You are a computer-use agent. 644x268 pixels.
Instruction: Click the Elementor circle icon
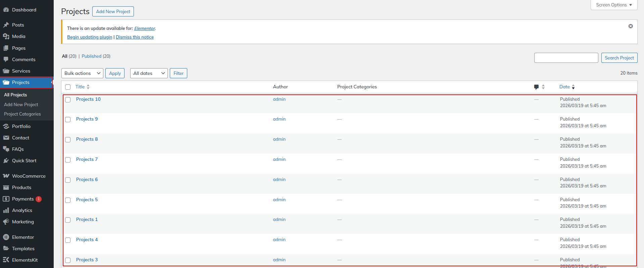click(x=6, y=237)
